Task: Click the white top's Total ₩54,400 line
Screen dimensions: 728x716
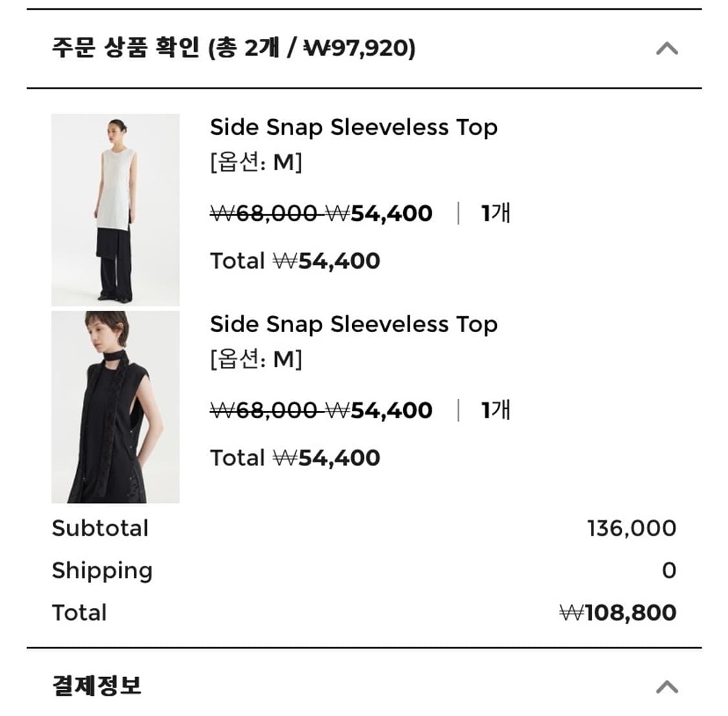Action: (x=295, y=261)
